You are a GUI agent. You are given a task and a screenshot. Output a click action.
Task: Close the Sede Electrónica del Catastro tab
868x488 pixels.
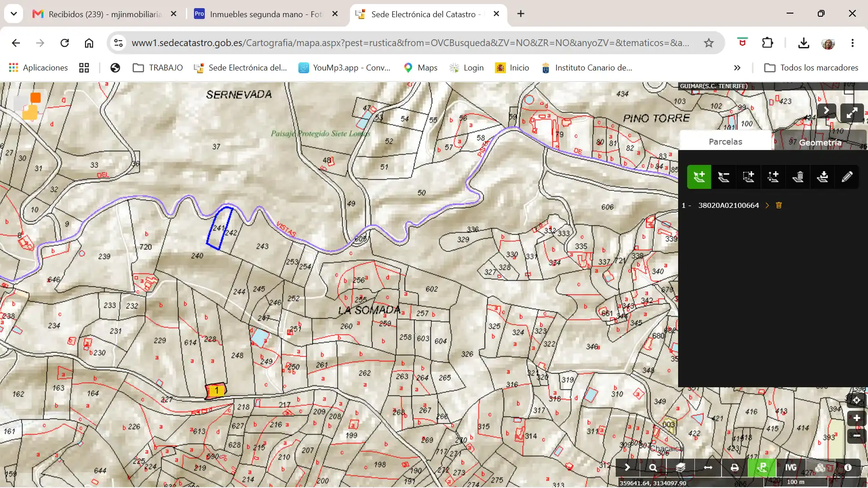(x=496, y=14)
